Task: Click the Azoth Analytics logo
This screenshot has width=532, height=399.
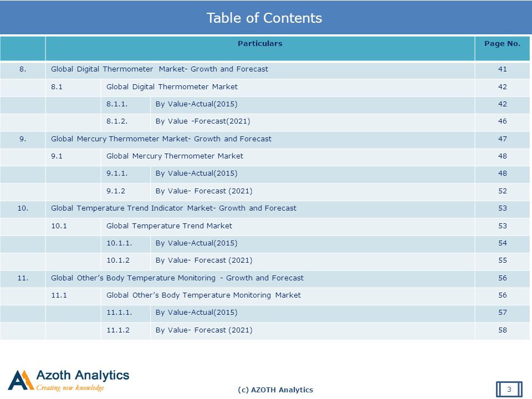Action: 69,380
